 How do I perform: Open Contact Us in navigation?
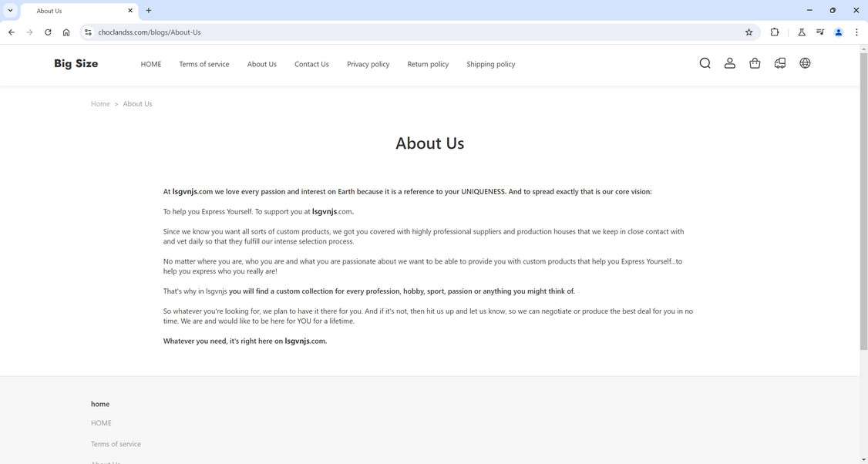pyautogui.click(x=311, y=64)
